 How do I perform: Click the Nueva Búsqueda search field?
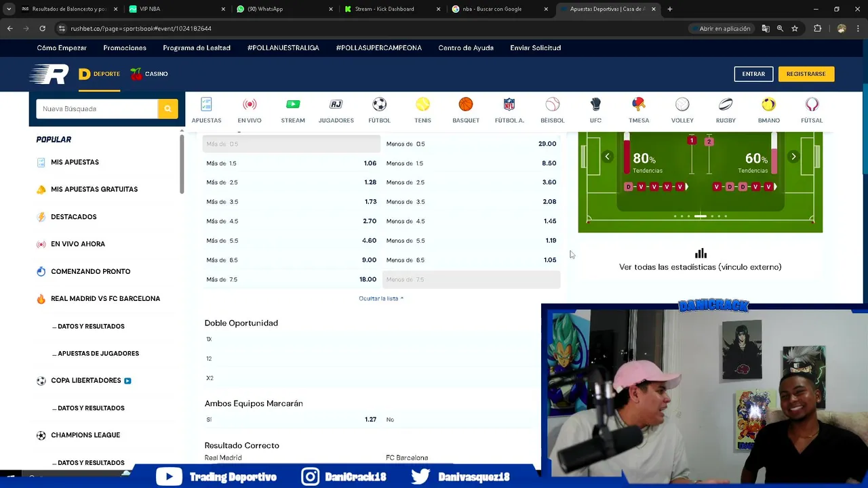[97, 108]
